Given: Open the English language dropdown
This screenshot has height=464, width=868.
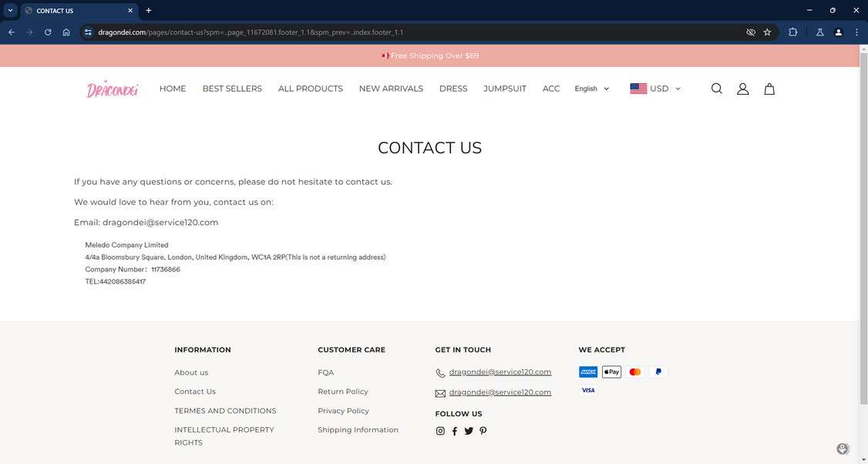Looking at the screenshot, I should coord(592,89).
